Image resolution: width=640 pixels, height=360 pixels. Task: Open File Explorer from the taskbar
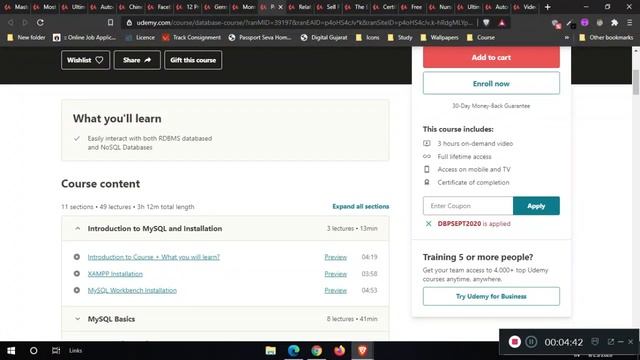coord(271,351)
